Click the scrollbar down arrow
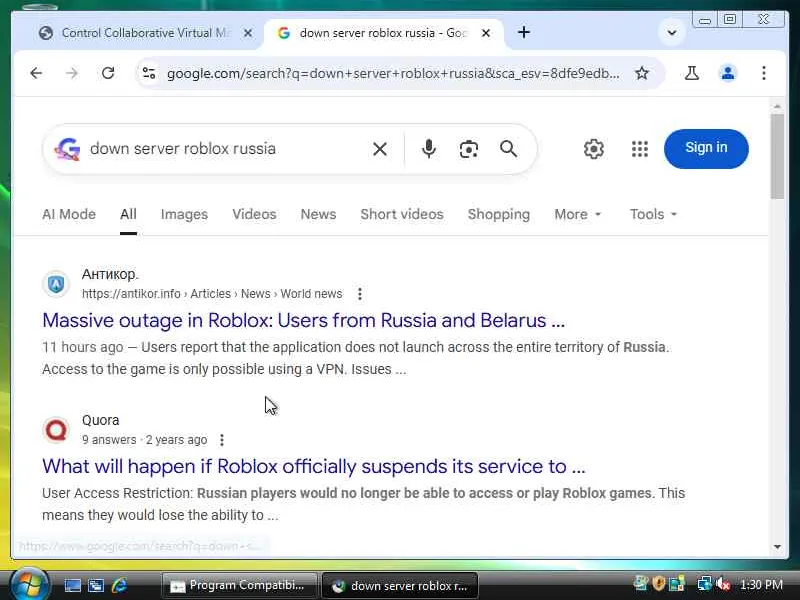 [x=777, y=547]
